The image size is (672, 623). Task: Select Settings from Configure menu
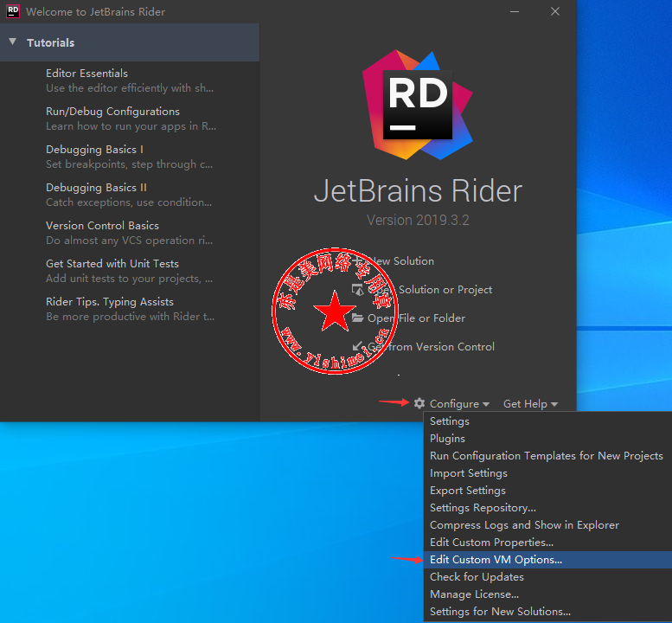[x=547, y=421]
